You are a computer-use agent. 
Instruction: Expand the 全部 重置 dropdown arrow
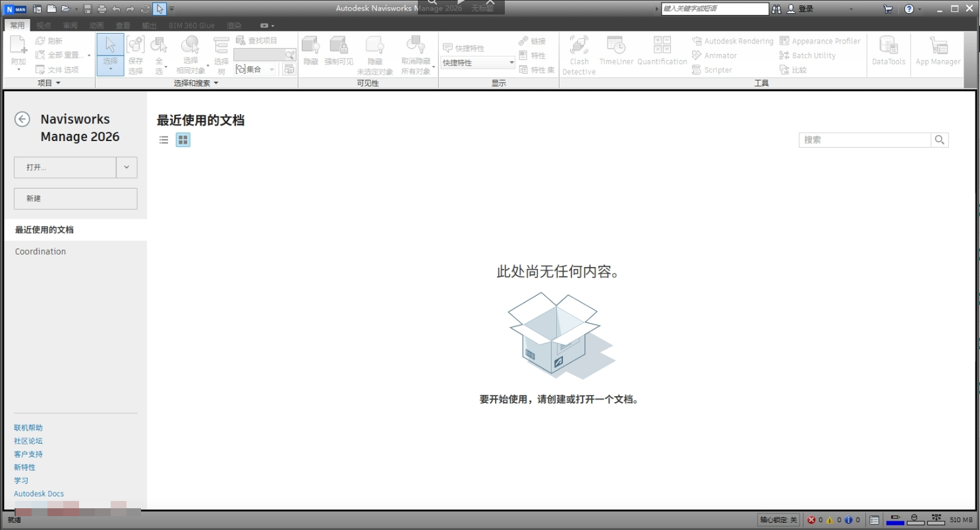90,55
